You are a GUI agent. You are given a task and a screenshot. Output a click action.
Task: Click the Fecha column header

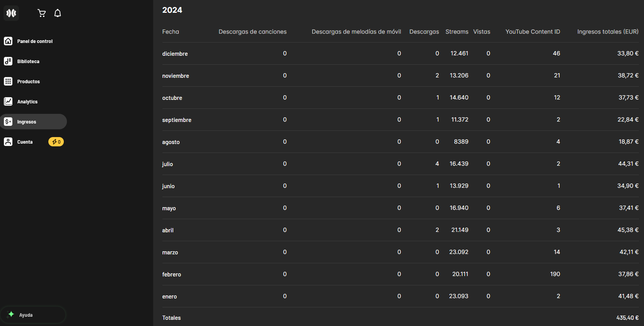pyautogui.click(x=171, y=32)
